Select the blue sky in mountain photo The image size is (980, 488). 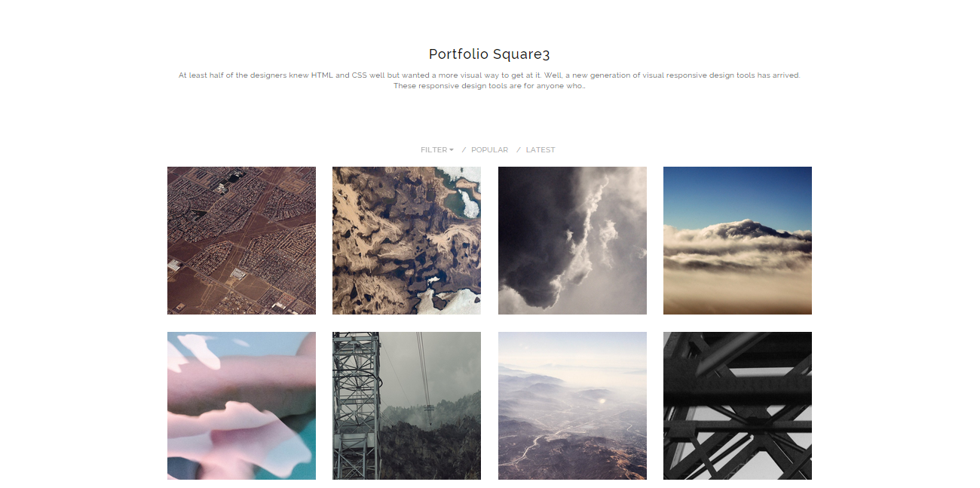[x=737, y=192]
